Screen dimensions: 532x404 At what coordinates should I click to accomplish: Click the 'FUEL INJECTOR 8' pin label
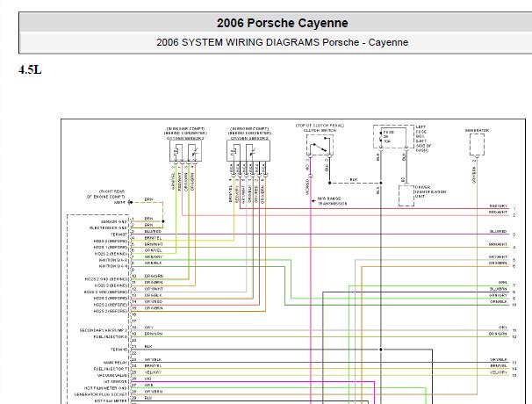[x=111, y=336]
